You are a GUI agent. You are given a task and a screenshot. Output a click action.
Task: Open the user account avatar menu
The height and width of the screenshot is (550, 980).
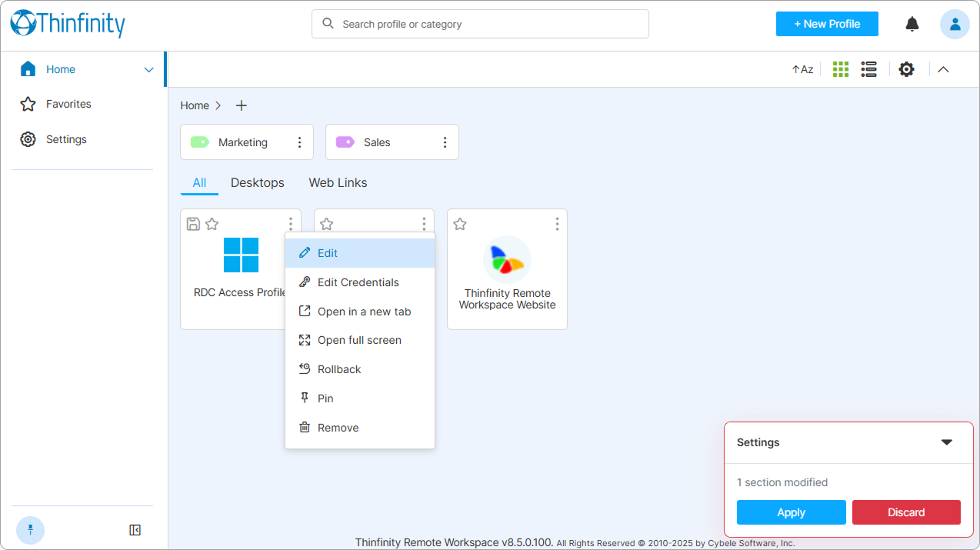click(955, 24)
